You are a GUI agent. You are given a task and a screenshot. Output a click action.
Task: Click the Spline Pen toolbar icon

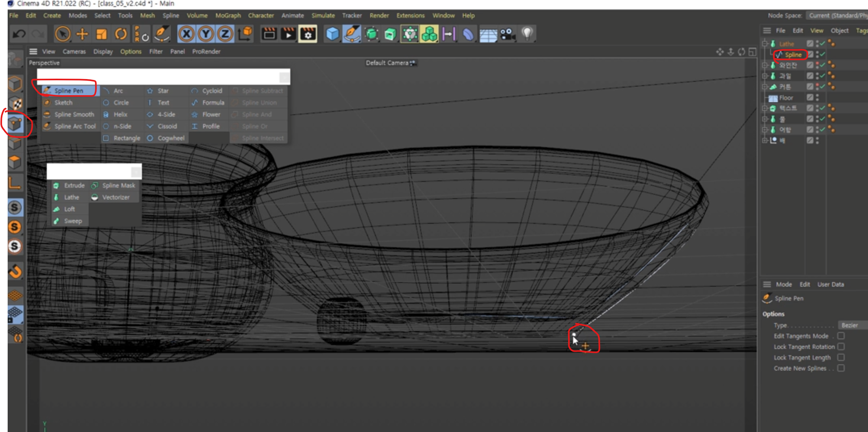click(352, 34)
